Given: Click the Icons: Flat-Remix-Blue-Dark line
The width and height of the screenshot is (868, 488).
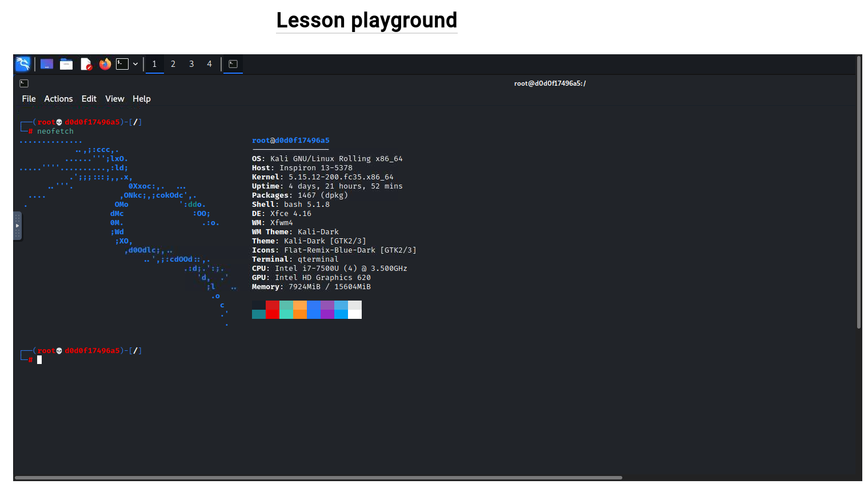Looking at the screenshot, I should click(x=334, y=250).
